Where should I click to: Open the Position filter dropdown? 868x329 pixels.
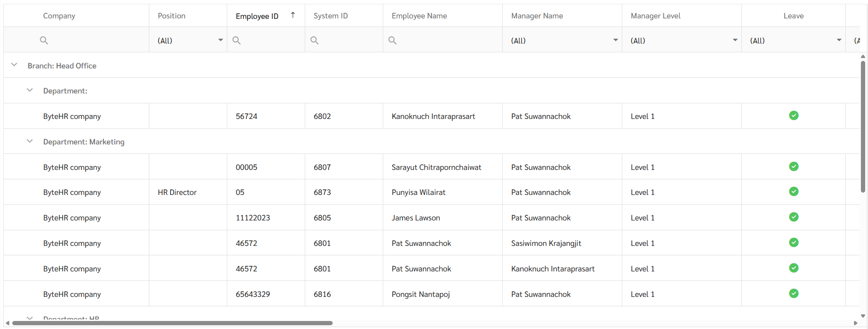point(220,40)
